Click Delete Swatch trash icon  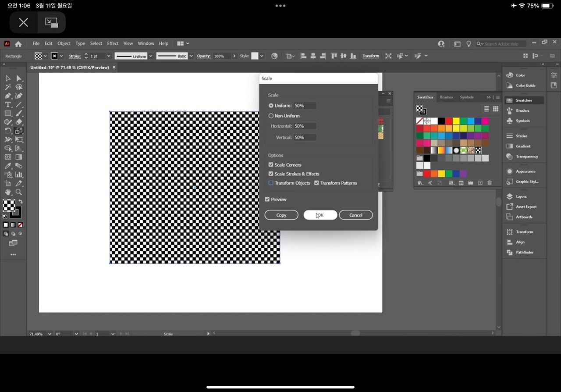click(x=490, y=183)
